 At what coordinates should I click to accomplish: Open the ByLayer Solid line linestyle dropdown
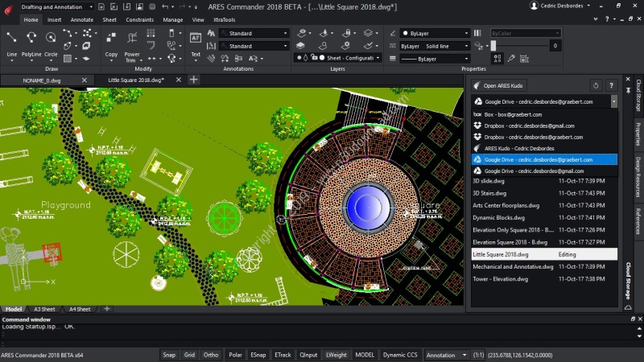click(x=436, y=46)
